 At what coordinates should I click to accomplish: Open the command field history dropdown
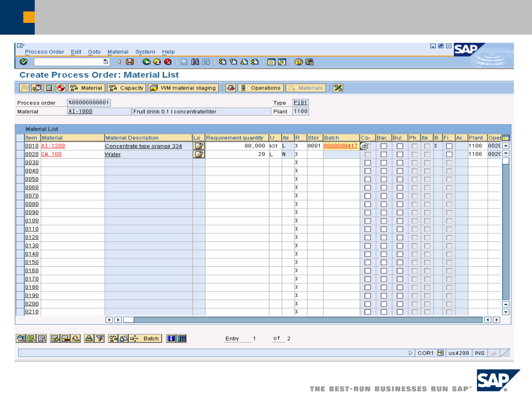coord(106,62)
